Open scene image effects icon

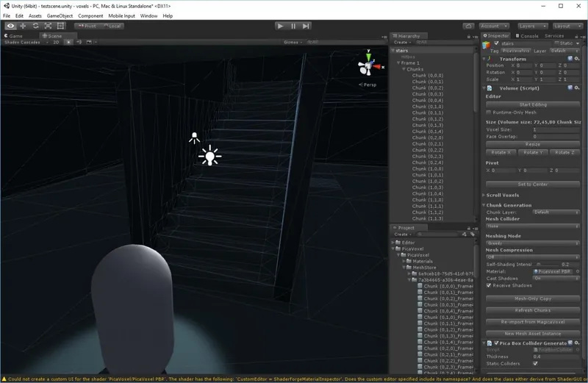pyautogui.click(x=89, y=43)
